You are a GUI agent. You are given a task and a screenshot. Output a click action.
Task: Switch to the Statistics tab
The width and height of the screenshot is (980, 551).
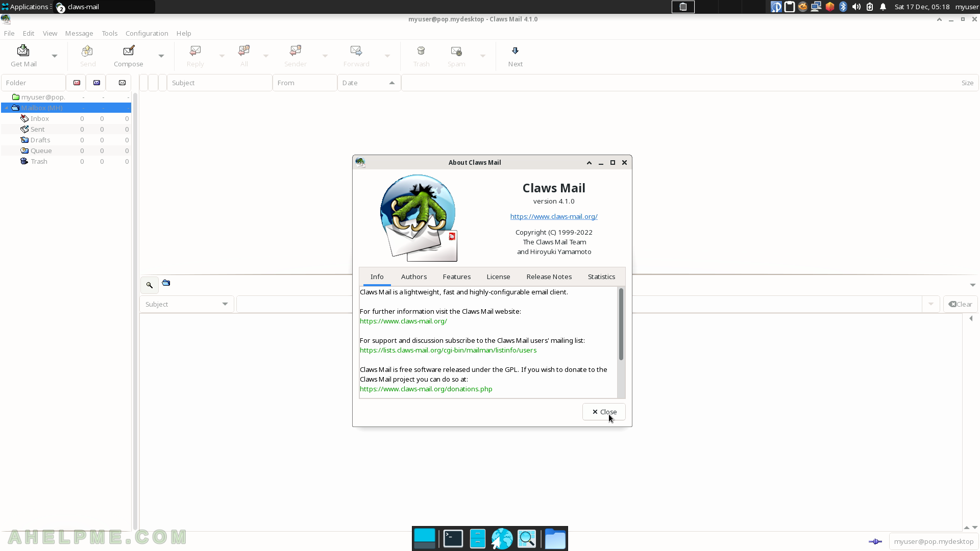(x=601, y=277)
